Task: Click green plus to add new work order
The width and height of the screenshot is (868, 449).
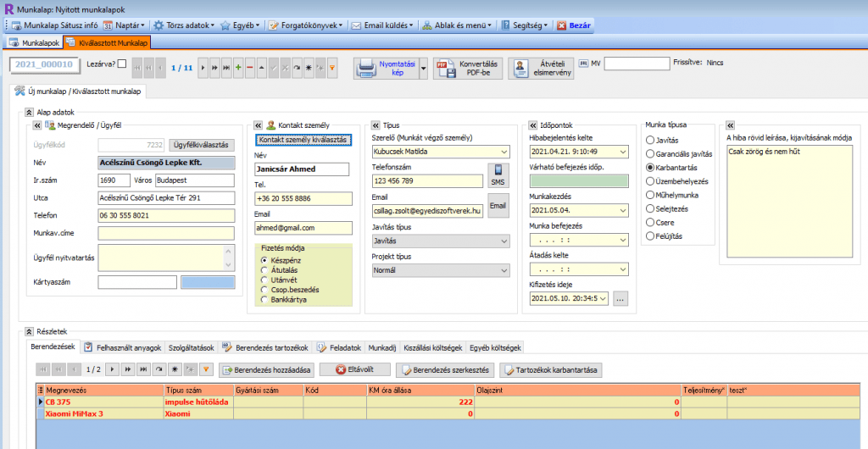Action: coord(238,67)
